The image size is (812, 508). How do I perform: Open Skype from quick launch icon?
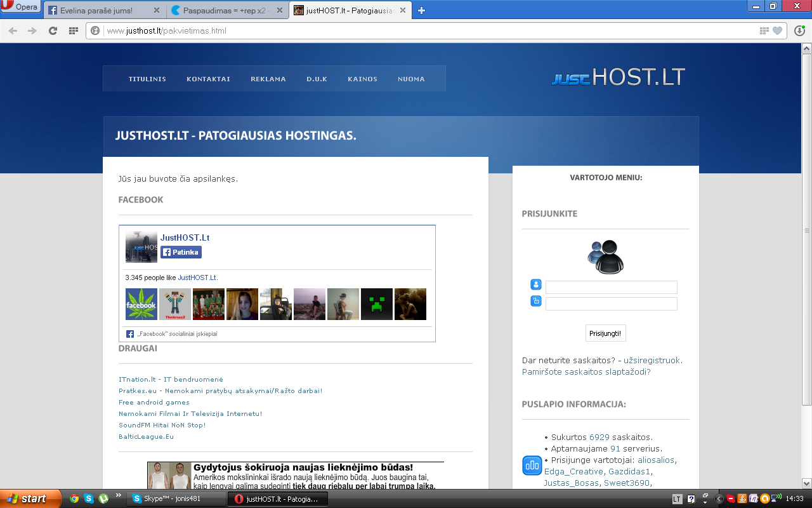(88, 498)
